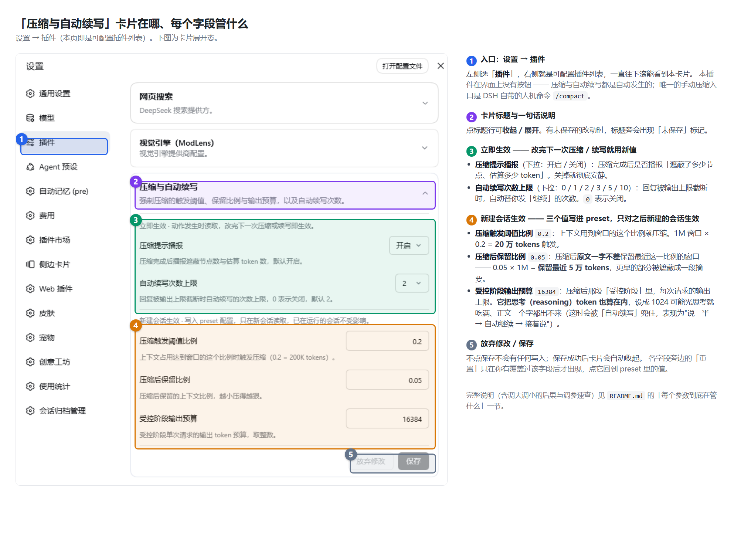The image size is (734, 560).
Task: Click the sliders icon beside 插件
Action: [30, 142]
